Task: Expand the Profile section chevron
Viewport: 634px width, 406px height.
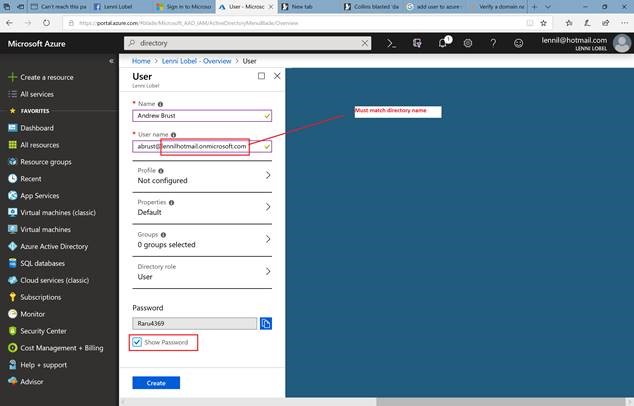Action: click(x=268, y=175)
